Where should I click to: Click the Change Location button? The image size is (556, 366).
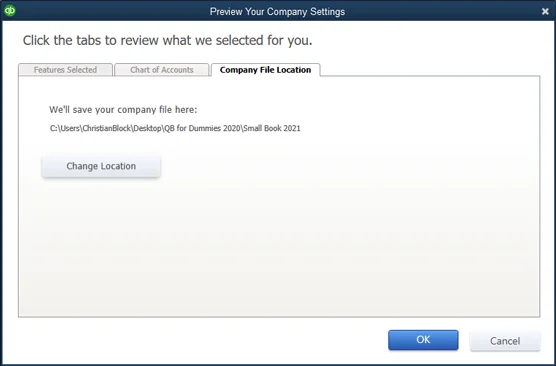101,166
